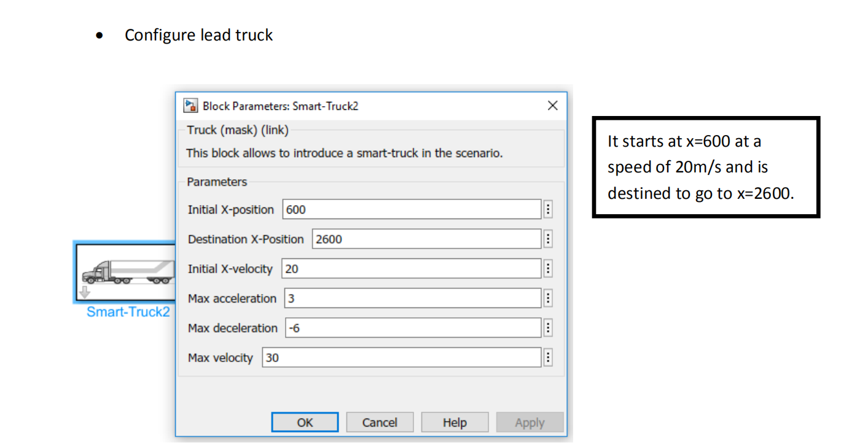
Task: Open options menu beside Destination X-Position
Action: [x=548, y=239]
